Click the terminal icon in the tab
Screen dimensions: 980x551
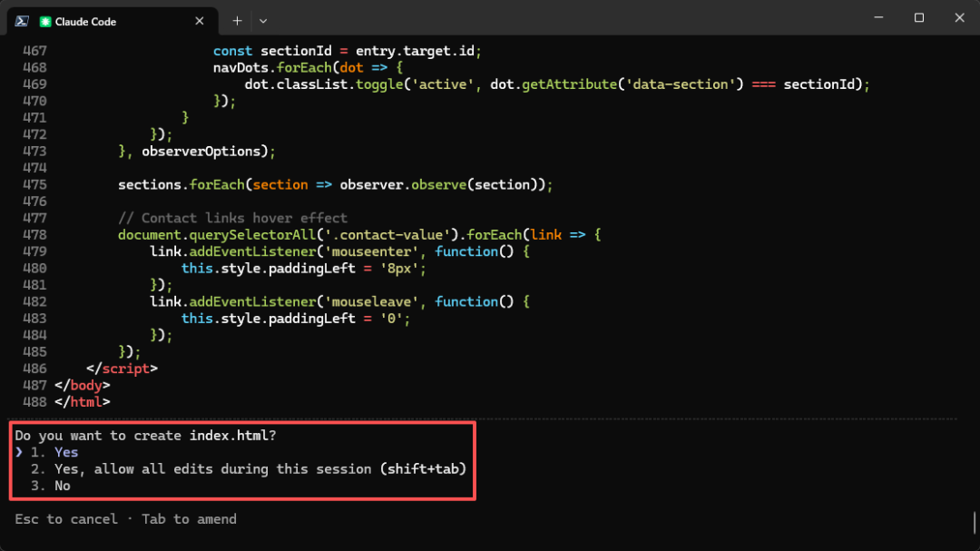coord(22,21)
